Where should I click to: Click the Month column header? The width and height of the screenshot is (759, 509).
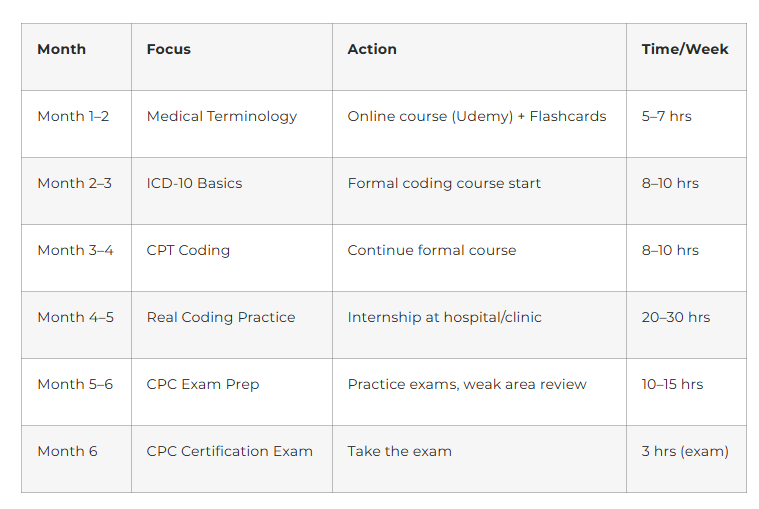pos(62,49)
